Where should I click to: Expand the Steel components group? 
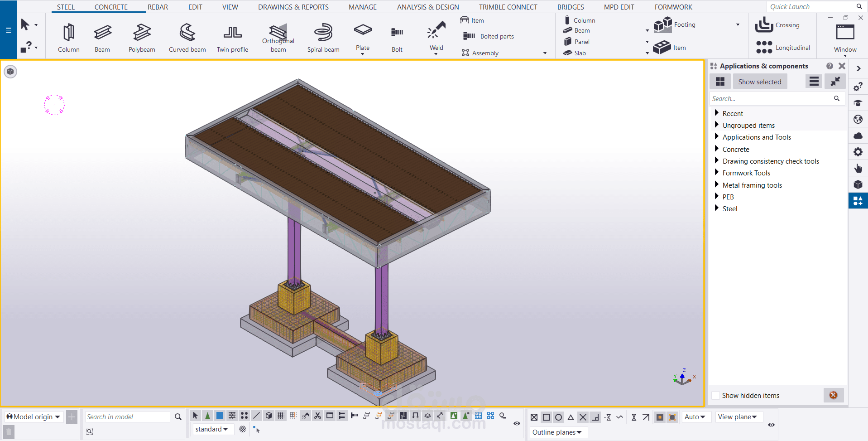716,208
